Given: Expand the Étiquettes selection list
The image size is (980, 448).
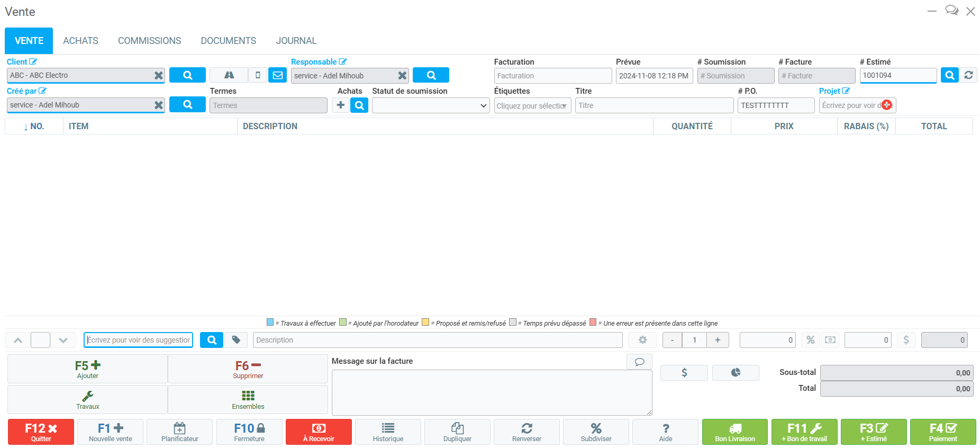Looking at the screenshot, I should pos(532,105).
